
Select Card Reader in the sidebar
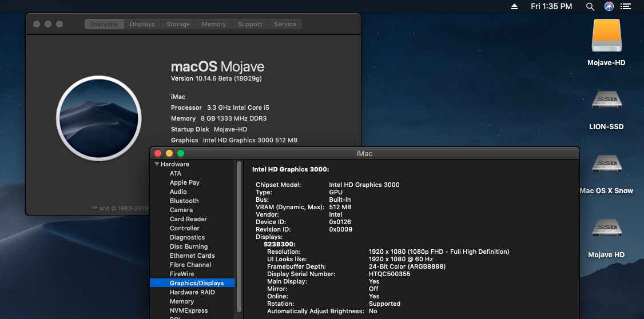(189, 219)
